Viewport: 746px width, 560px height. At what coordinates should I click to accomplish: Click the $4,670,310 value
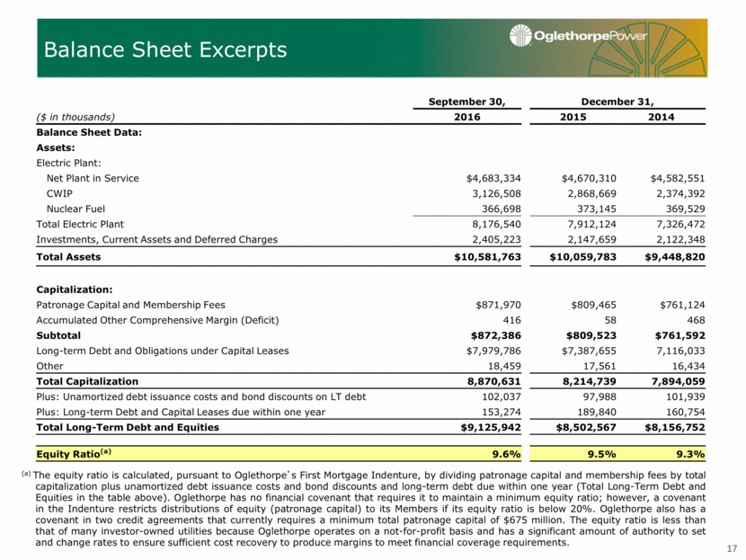point(589,178)
